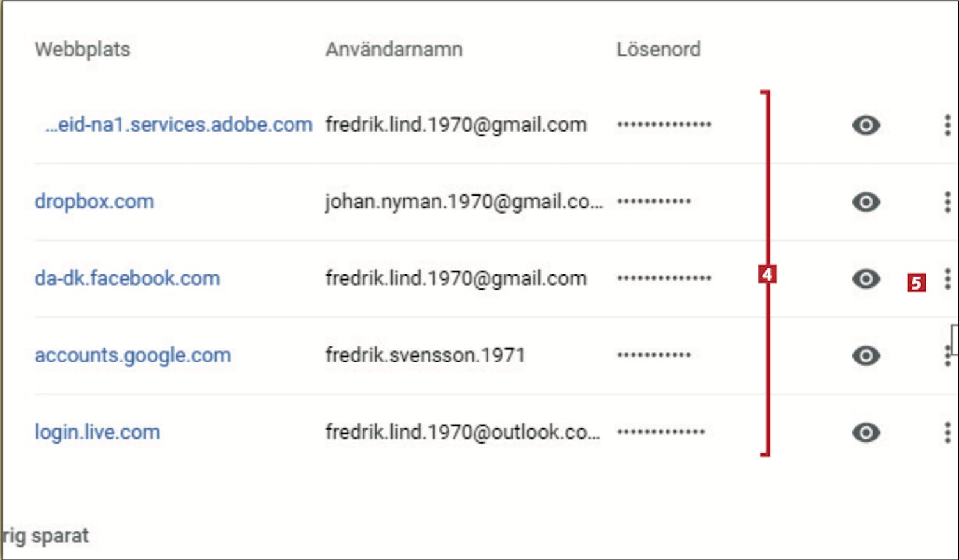Open the login.live.com link
The height and width of the screenshot is (560, 959).
[x=97, y=432]
